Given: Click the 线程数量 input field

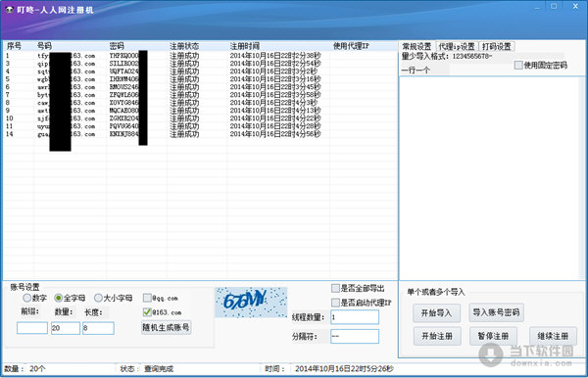Looking at the screenshot, I should [x=355, y=317].
